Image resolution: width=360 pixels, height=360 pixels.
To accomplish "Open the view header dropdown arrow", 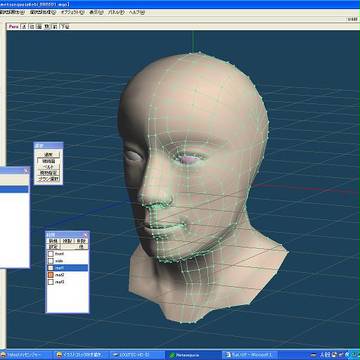I will coord(66,27).
